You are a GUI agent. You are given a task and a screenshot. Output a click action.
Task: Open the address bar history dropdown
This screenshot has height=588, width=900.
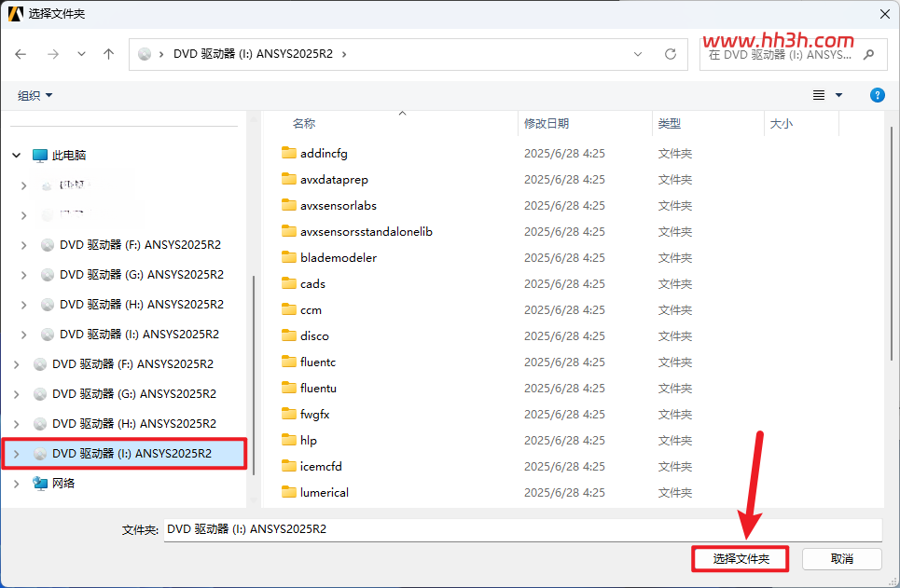(638, 54)
